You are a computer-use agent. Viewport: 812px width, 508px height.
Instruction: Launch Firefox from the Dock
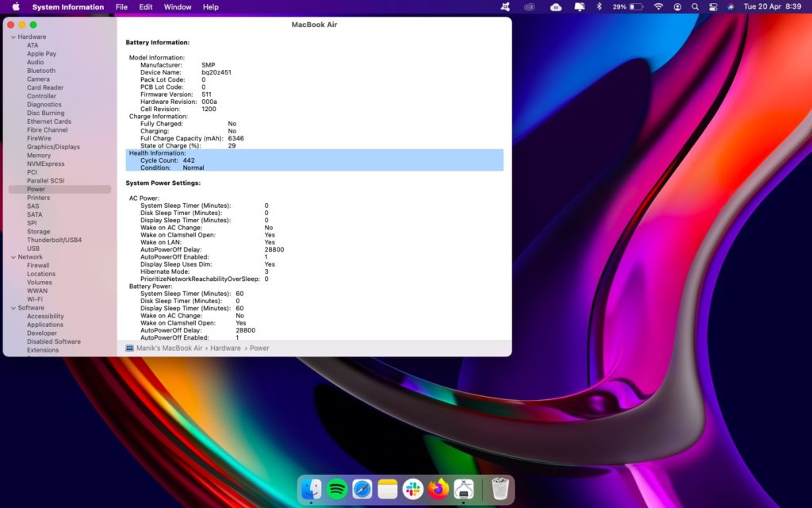(437, 490)
